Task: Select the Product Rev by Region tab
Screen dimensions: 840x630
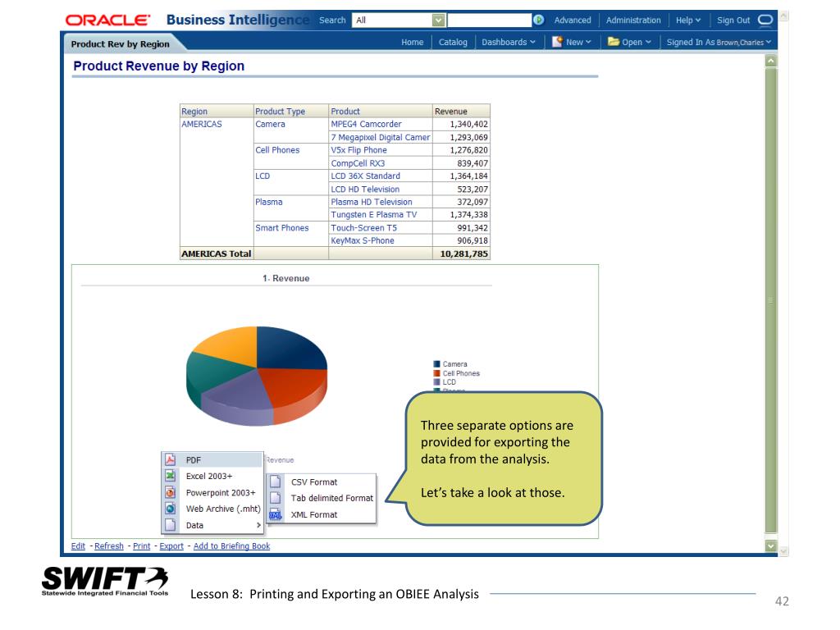Action: click(120, 44)
